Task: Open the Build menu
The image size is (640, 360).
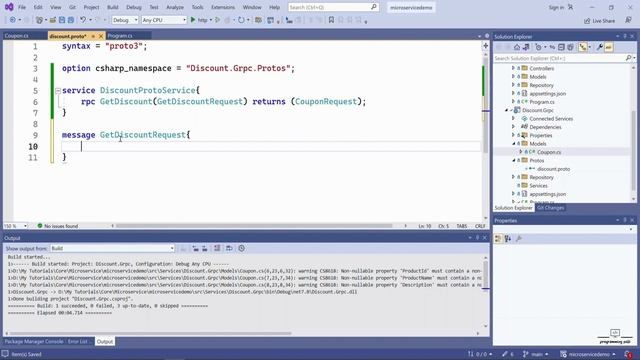Action: 112,7
